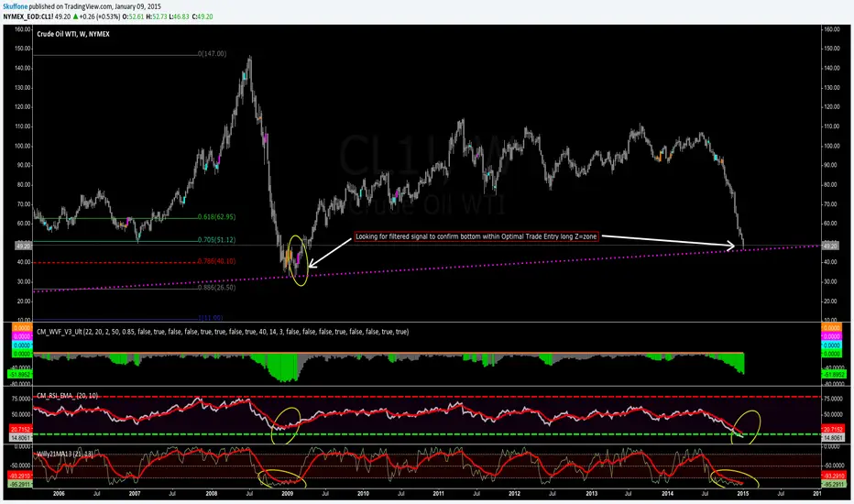854x504 pixels.
Task: Click the orange 0.0000 label on the right scale
Action: coord(831,327)
